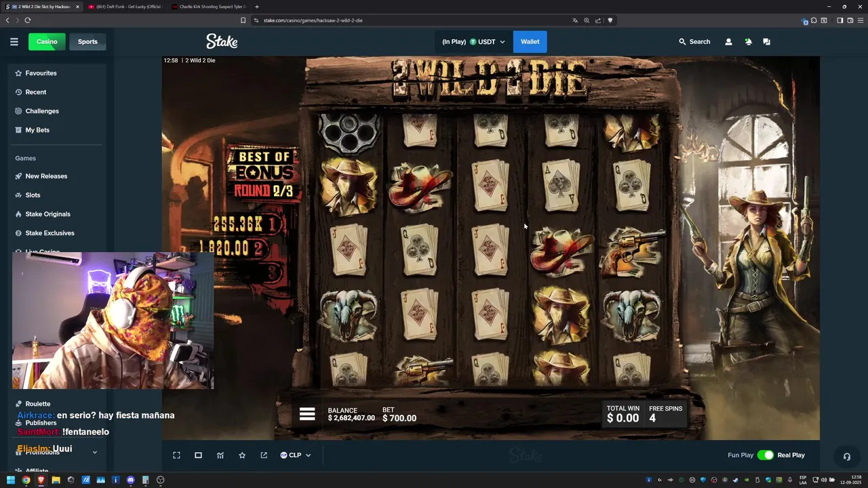868x488 pixels.
Task: Open Stake Originals in the sidebar
Action: tap(58, 213)
